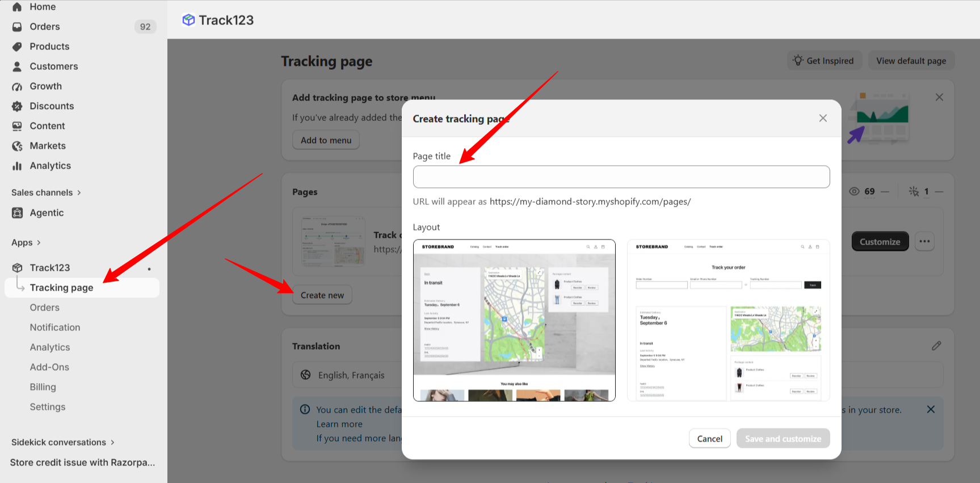Screen dimensions: 980x483
Task: Click the Agentic channel icon
Action: 17,213
